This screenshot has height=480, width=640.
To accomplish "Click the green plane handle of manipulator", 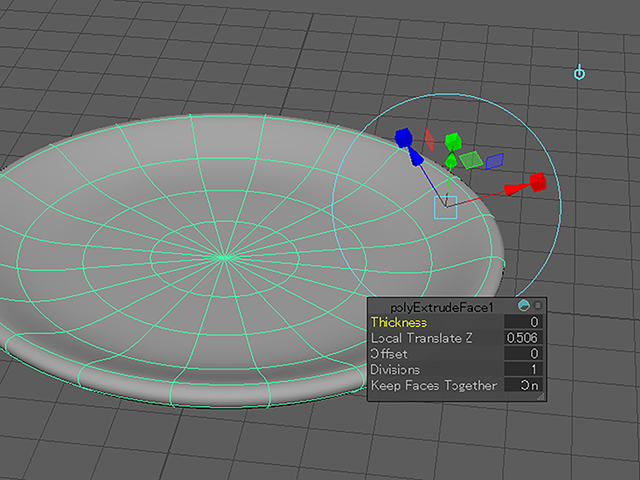I will (x=471, y=160).
